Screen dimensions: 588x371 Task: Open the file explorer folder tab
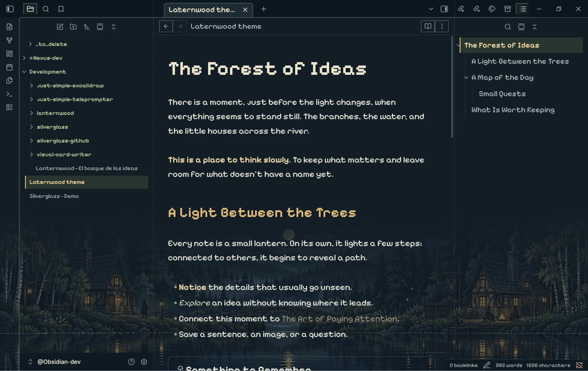coord(30,9)
